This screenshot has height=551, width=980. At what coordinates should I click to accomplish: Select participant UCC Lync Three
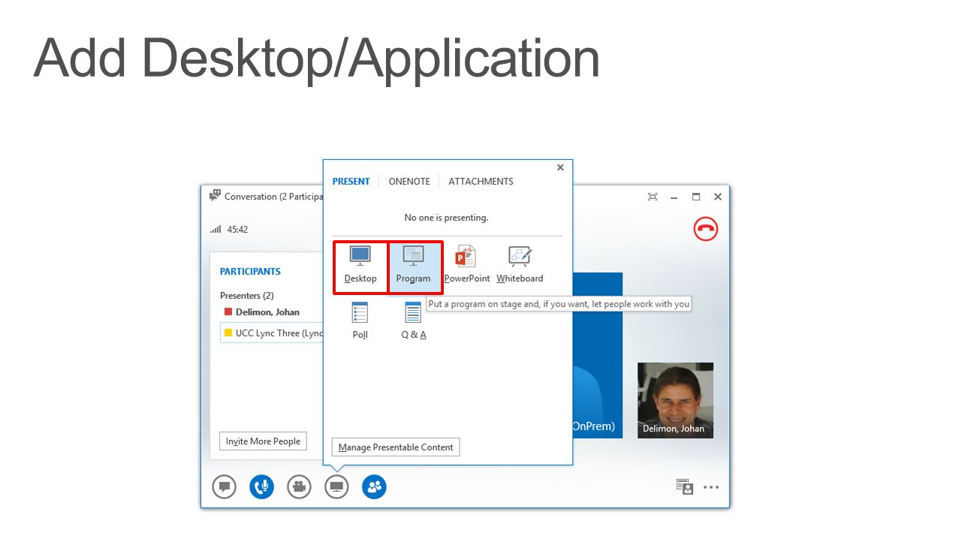271,333
